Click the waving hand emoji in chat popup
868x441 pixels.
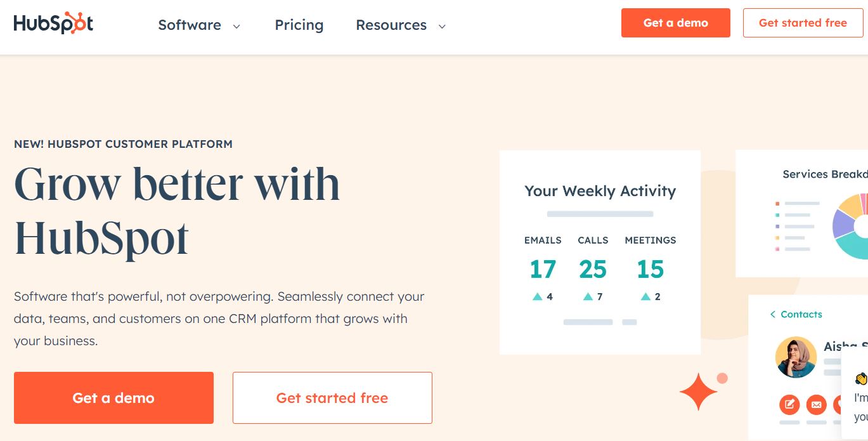[x=861, y=379]
